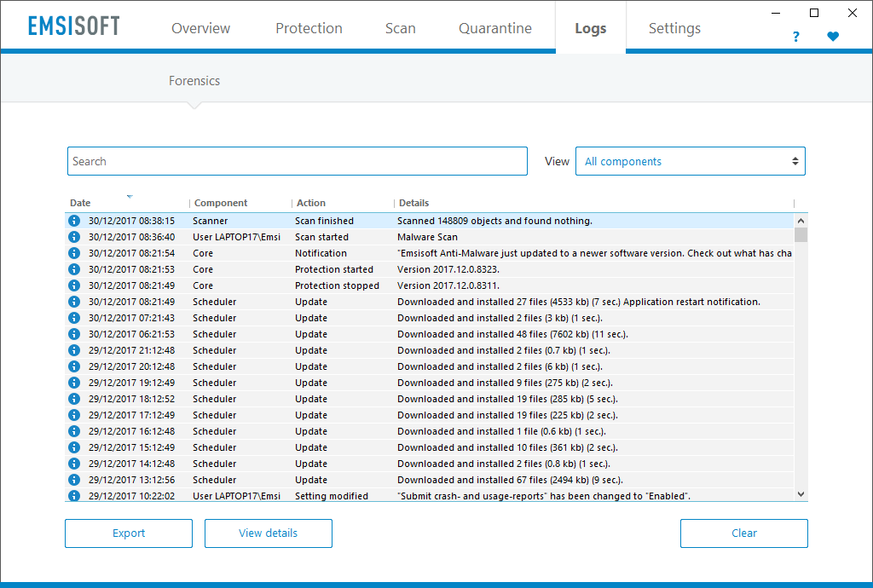Click the info icon on the Scan finished row
Viewport: 873px width, 588px height.
pyautogui.click(x=74, y=220)
